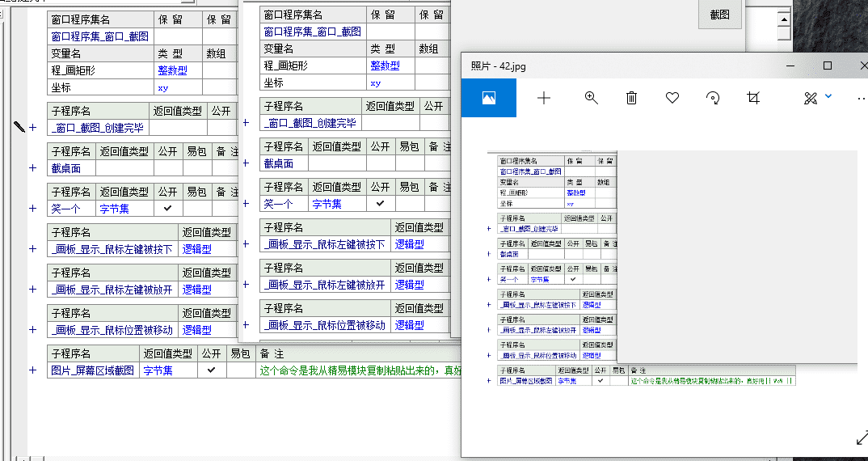
Task: Expand the 图片_屏幕区域截图 subroutine
Action: tap(33, 370)
